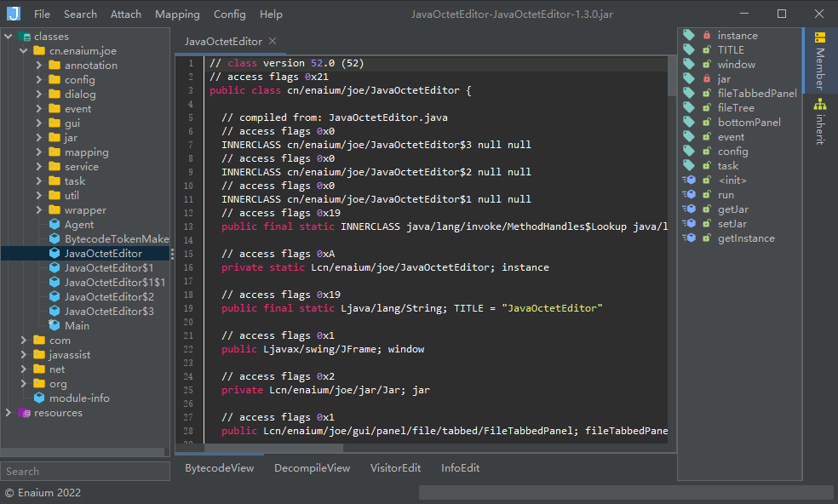Select the instance field in member list
The width and height of the screenshot is (838, 504).
click(x=737, y=36)
